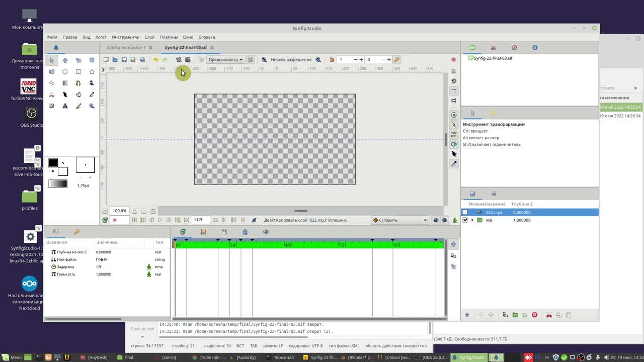Play the animation
Viewport: 644px width, 362px height.
tap(160, 220)
